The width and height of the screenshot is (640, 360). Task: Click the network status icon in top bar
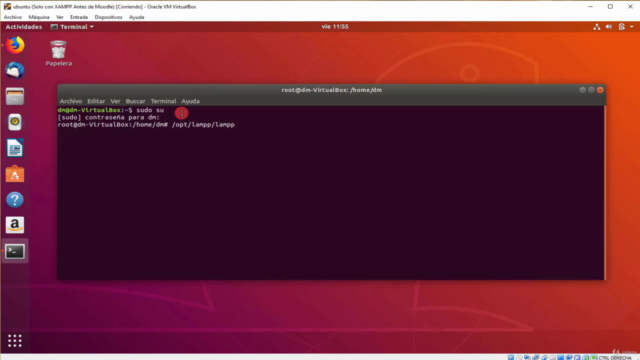(x=597, y=27)
